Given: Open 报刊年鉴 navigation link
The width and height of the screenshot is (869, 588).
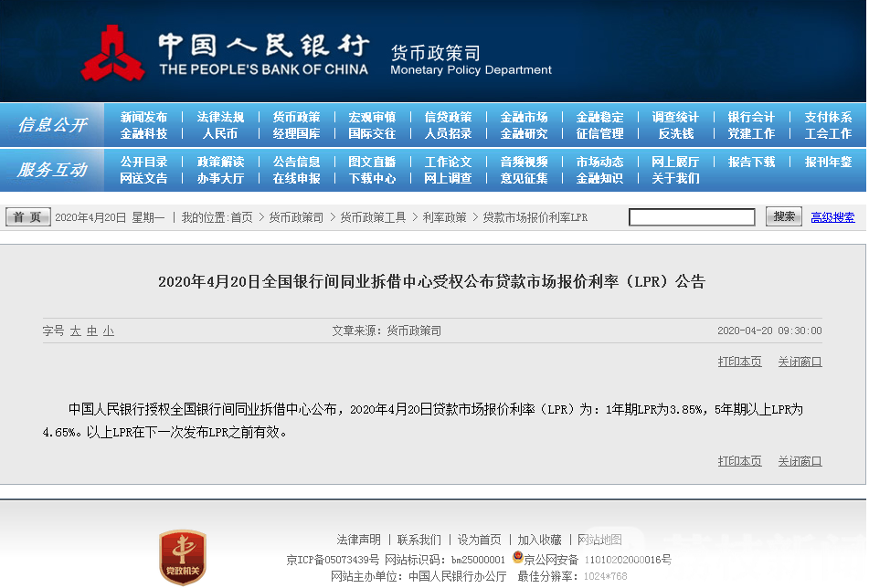Looking at the screenshot, I should tap(828, 163).
